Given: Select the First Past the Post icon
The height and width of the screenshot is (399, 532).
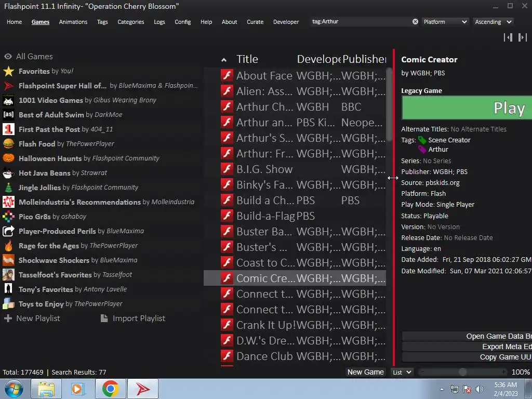Looking at the screenshot, I should [8, 129].
